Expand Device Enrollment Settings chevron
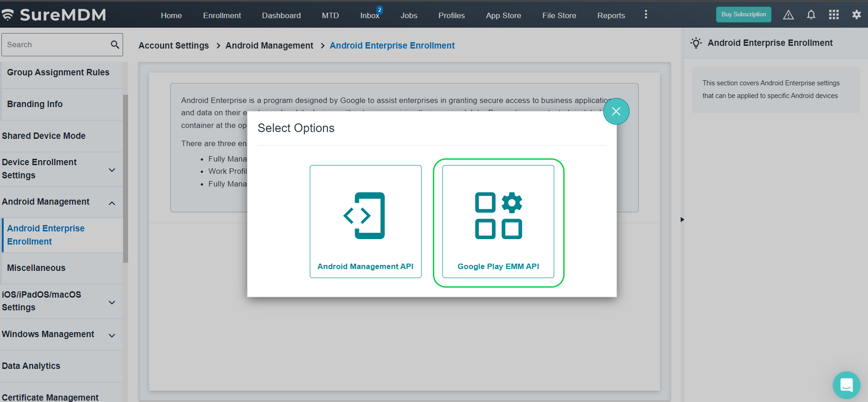Screen dimensions: 868x402 tap(112, 170)
